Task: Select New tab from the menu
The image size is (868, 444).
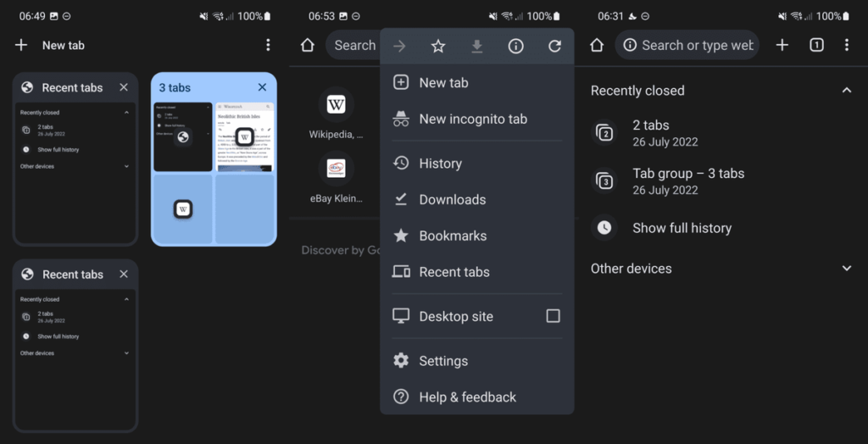Action: [x=476, y=82]
